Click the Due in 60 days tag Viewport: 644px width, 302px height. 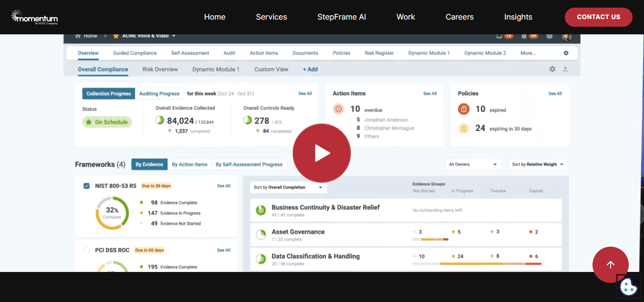149,250
